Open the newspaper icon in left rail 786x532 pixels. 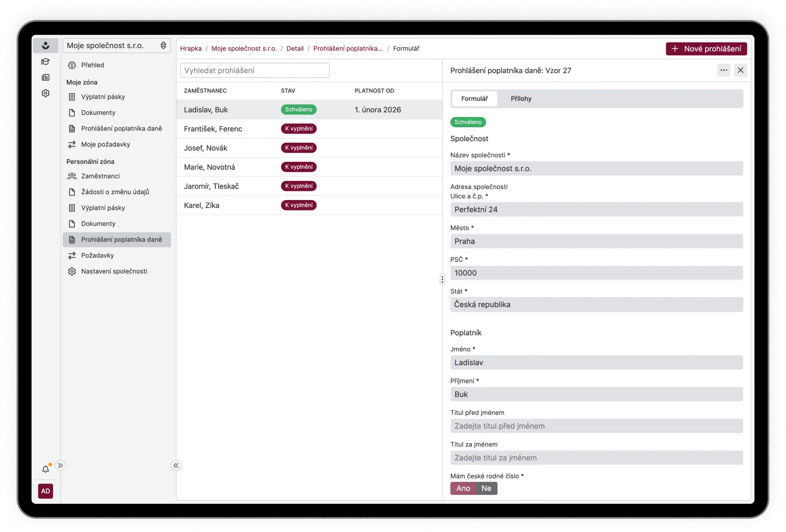[46, 78]
